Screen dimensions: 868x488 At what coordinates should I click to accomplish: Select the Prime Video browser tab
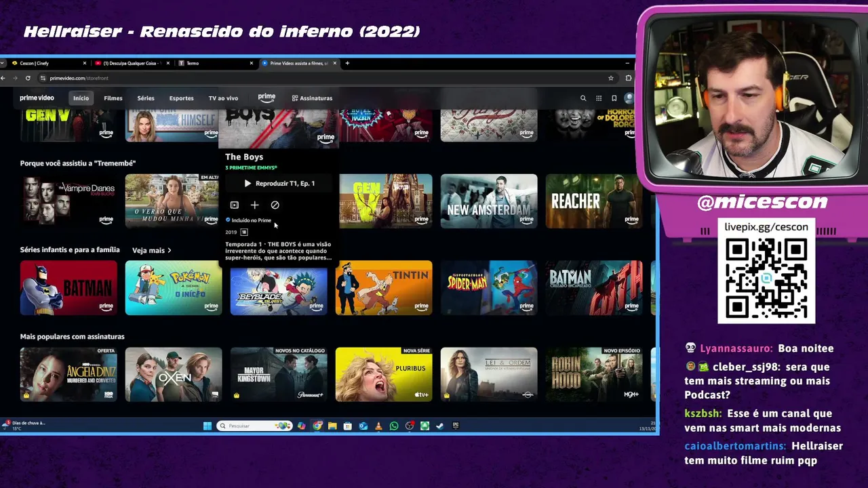(x=298, y=63)
